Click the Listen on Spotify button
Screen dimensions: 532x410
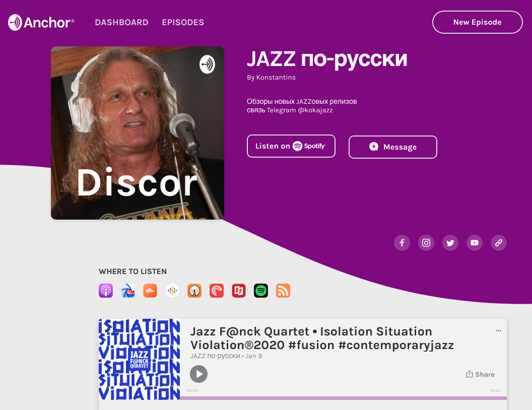click(291, 146)
